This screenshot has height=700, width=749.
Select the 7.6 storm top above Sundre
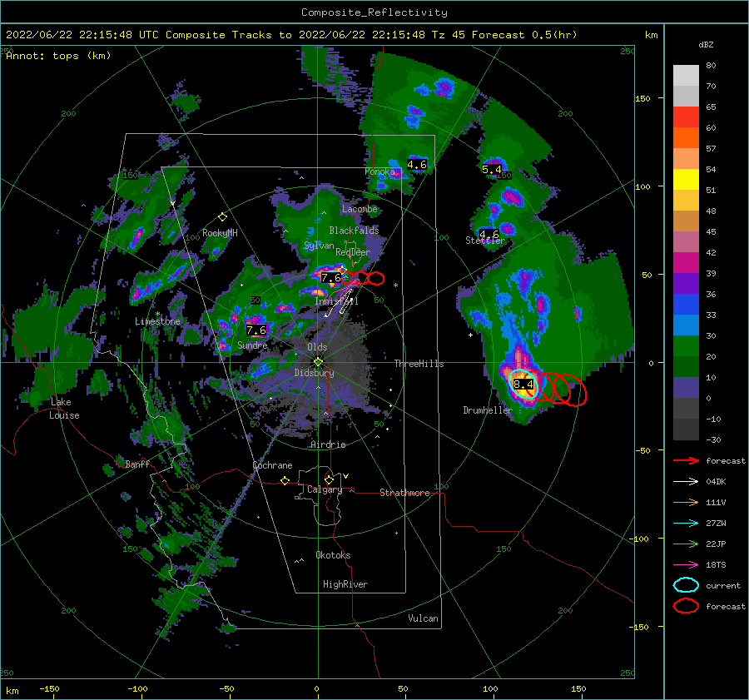pyautogui.click(x=256, y=330)
